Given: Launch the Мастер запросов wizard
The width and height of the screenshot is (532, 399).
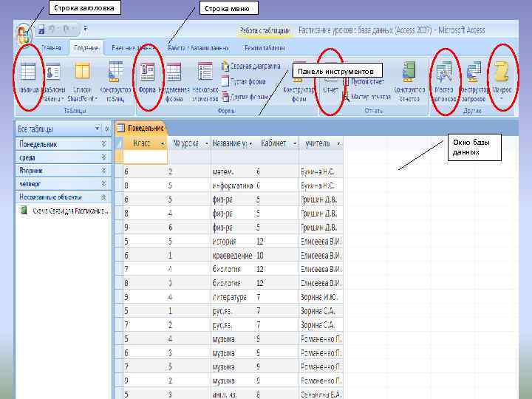Looking at the screenshot, I should pyautogui.click(x=444, y=81).
